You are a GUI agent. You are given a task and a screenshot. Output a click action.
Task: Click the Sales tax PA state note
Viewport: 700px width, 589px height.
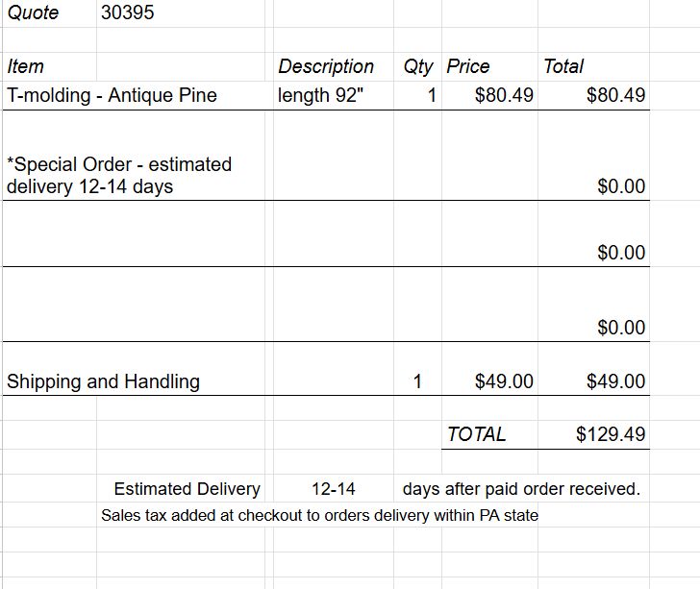319,515
